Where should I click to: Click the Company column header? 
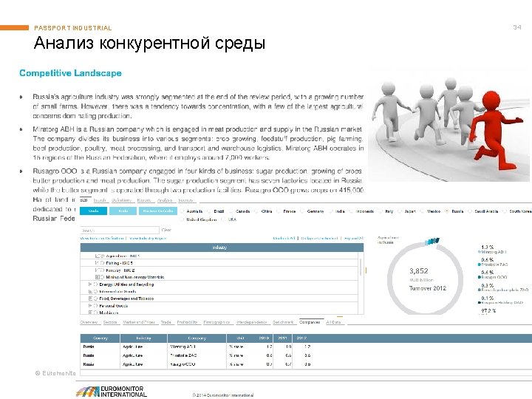[197, 338]
